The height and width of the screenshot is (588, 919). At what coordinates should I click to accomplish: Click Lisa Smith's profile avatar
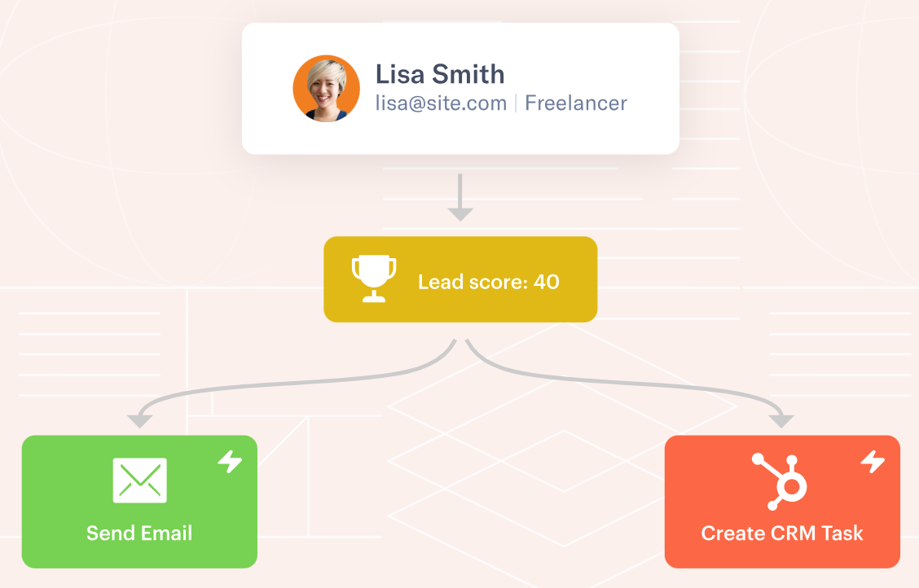[x=327, y=89]
